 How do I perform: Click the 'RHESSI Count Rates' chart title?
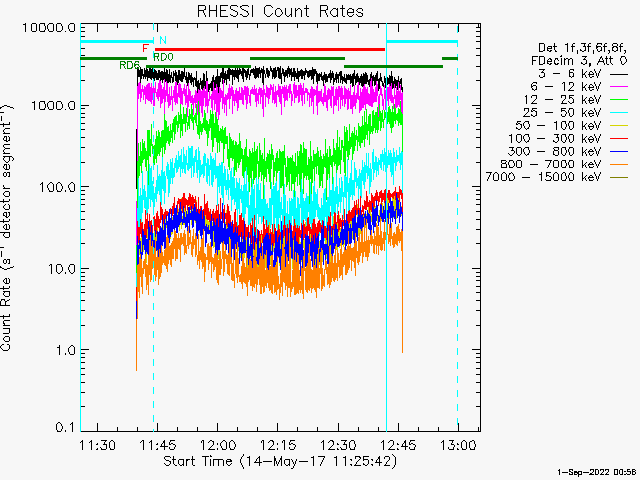tap(280, 11)
